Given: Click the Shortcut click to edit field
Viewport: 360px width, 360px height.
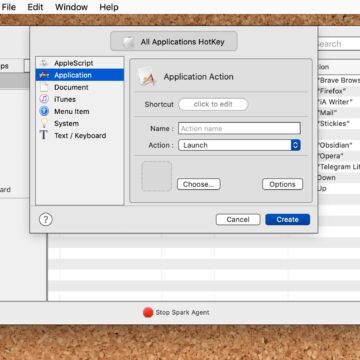Looking at the screenshot, I should [x=213, y=104].
